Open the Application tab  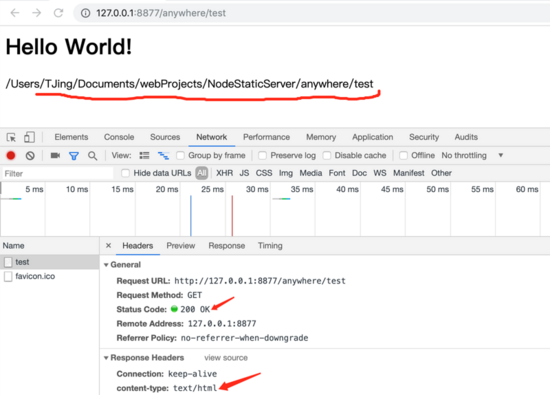click(373, 137)
